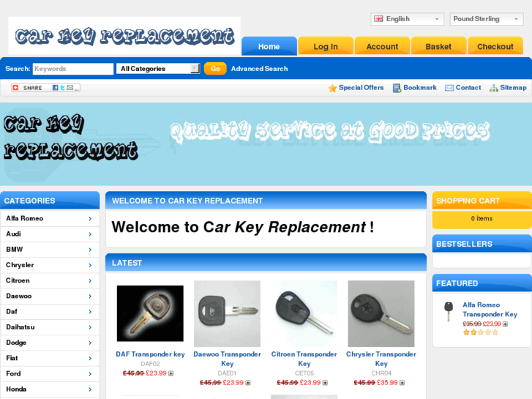The image size is (532, 399).
Task: Open the Basket tab
Action: pos(438,46)
